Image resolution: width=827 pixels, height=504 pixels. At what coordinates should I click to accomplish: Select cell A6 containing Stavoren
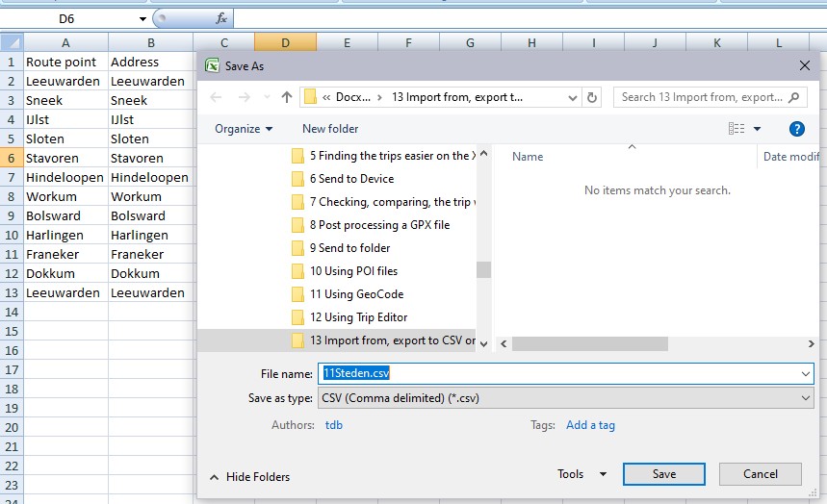click(65, 158)
